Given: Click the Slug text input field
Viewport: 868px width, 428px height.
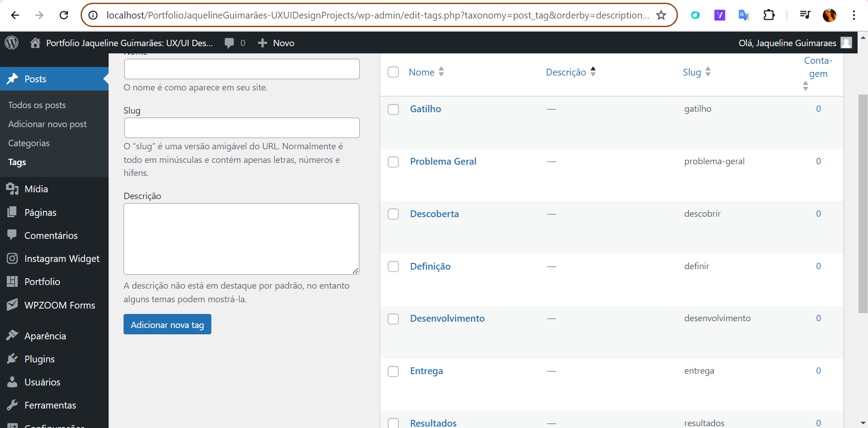Looking at the screenshot, I should coord(242,128).
